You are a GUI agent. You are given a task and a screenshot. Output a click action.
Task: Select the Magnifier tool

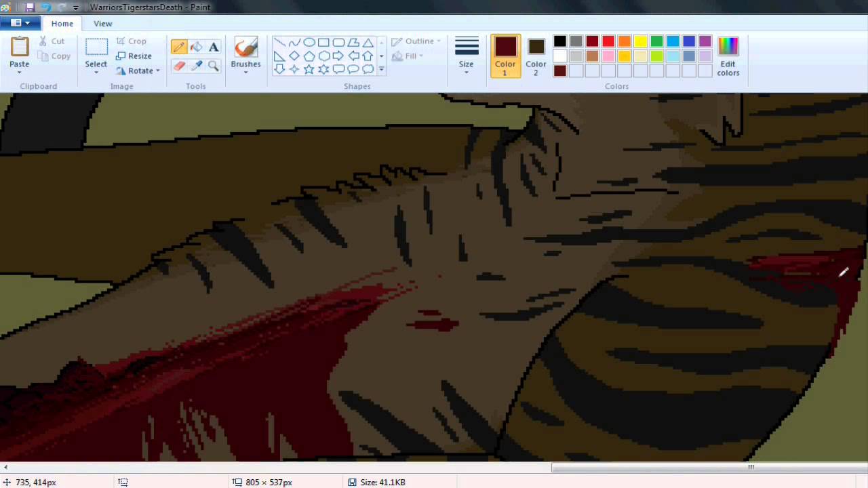[x=214, y=66]
